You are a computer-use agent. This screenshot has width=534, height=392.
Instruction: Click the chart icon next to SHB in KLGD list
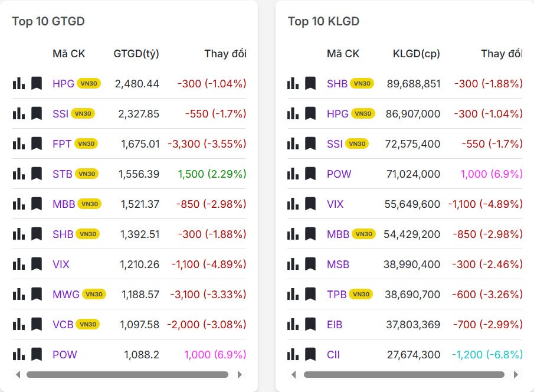coord(293,83)
